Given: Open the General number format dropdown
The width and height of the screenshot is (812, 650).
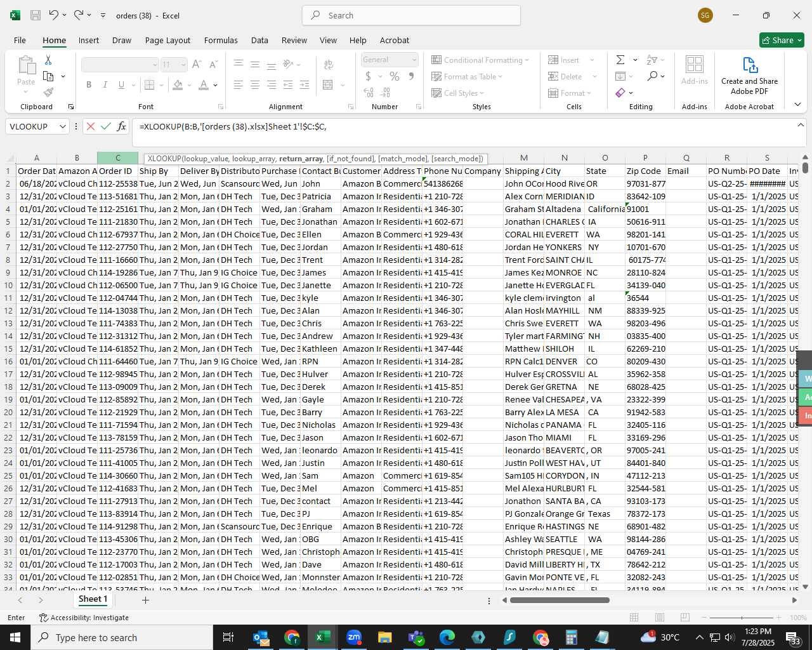Looking at the screenshot, I should tap(414, 60).
